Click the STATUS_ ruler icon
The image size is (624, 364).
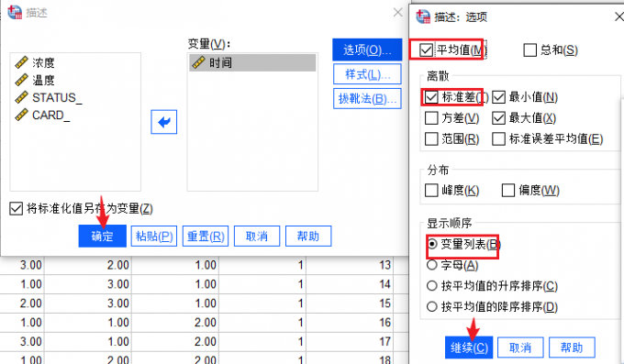coord(21,97)
